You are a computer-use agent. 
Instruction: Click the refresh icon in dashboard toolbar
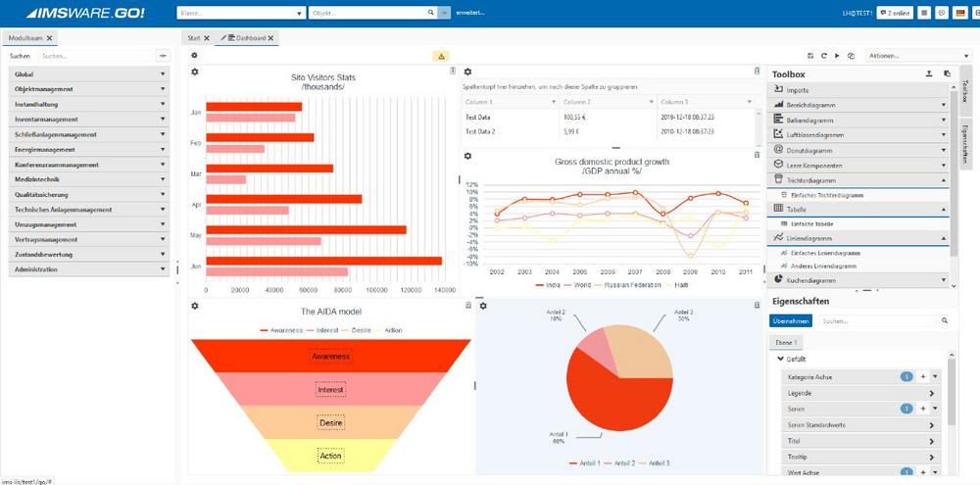tap(824, 56)
